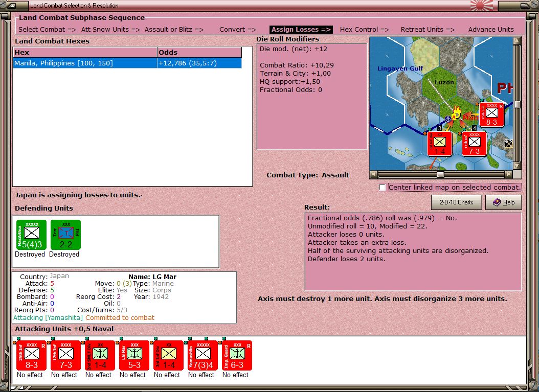Click the minimap scroll left arrow
Viewport: 539px width, 392px height.
(x=374, y=174)
